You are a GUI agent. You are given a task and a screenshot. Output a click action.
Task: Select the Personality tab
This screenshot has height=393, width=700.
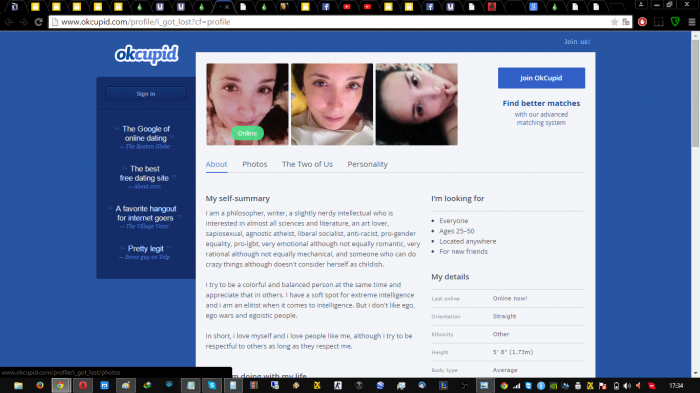367,164
